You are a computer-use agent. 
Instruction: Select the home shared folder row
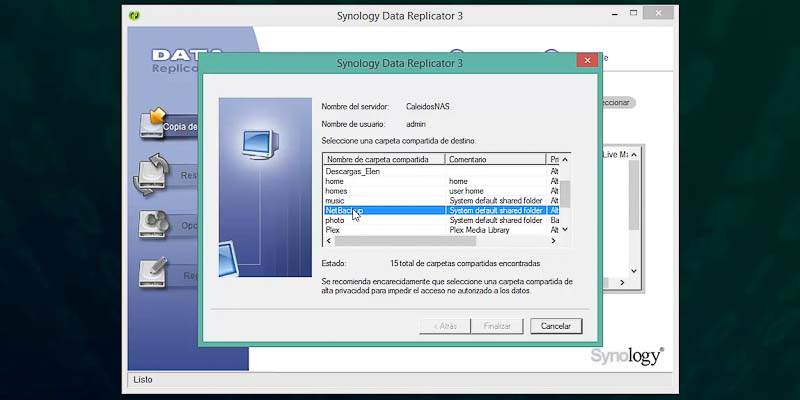coord(441,181)
